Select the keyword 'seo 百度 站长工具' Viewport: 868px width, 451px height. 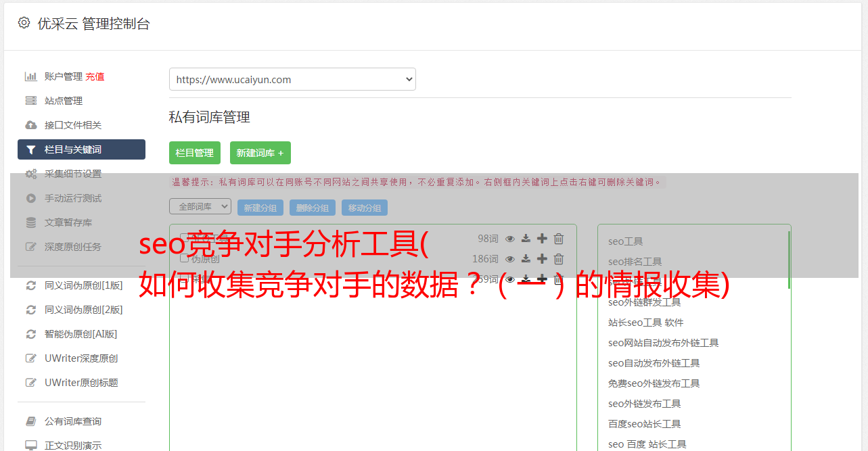click(x=647, y=444)
